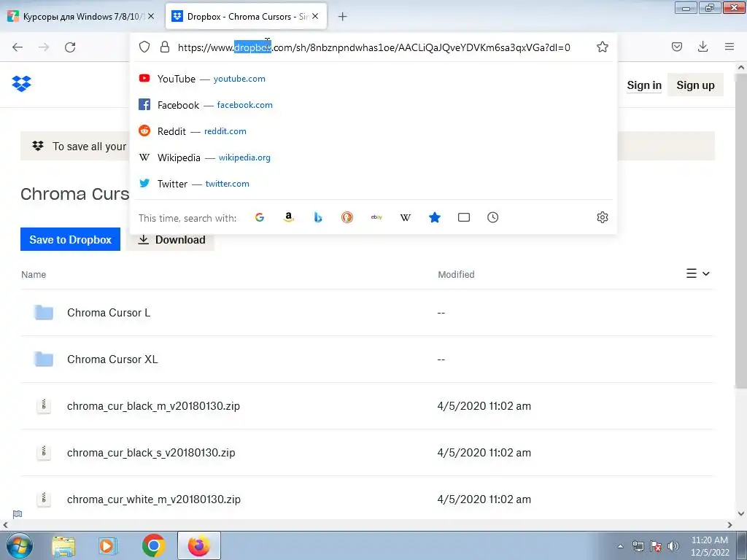
Task: Click Save to Dropbox button
Action: [x=70, y=239]
